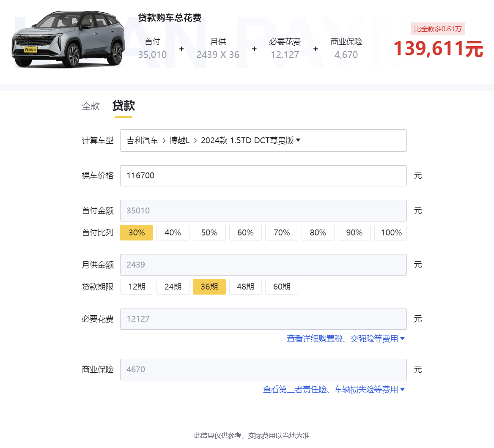Set loan term to 48期

click(x=245, y=287)
